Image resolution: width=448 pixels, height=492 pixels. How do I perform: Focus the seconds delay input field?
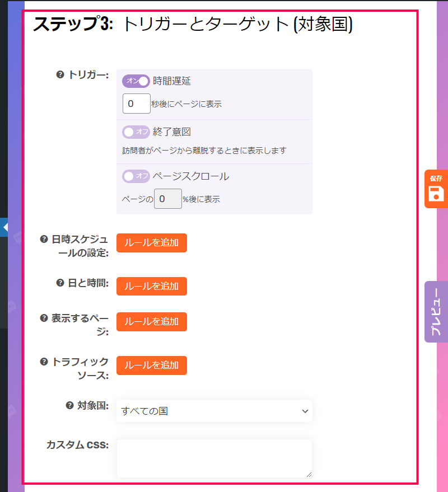click(x=137, y=104)
